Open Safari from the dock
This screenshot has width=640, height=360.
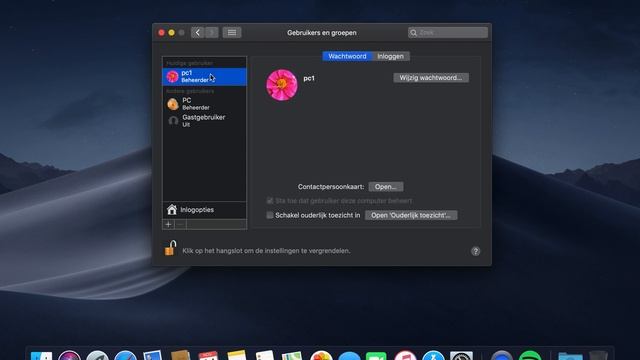(x=125, y=356)
